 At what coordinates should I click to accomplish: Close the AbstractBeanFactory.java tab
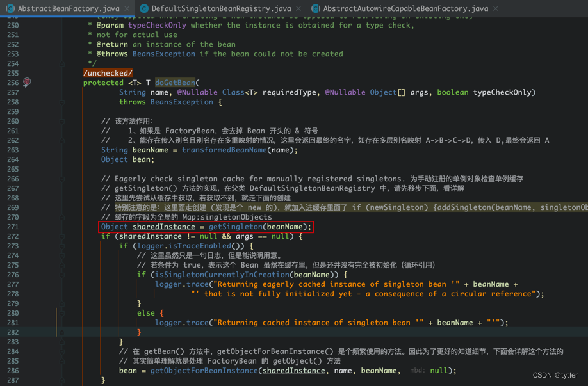coord(127,8)
